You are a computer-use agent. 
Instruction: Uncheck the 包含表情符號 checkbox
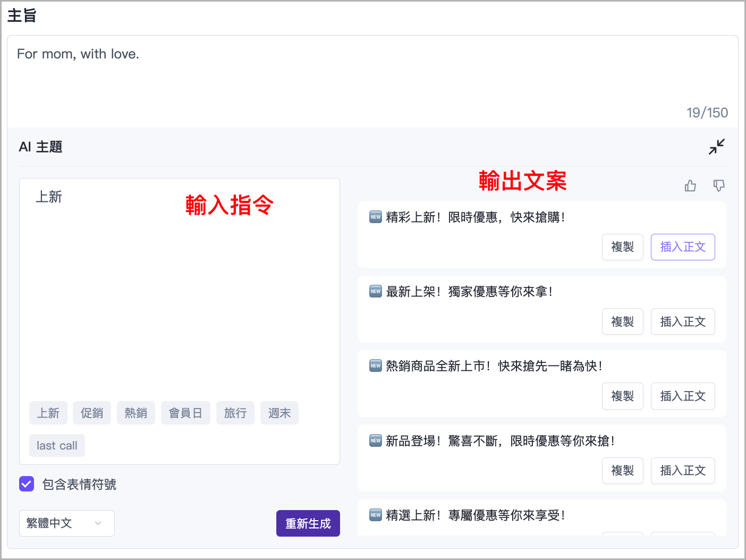point(27,484)
